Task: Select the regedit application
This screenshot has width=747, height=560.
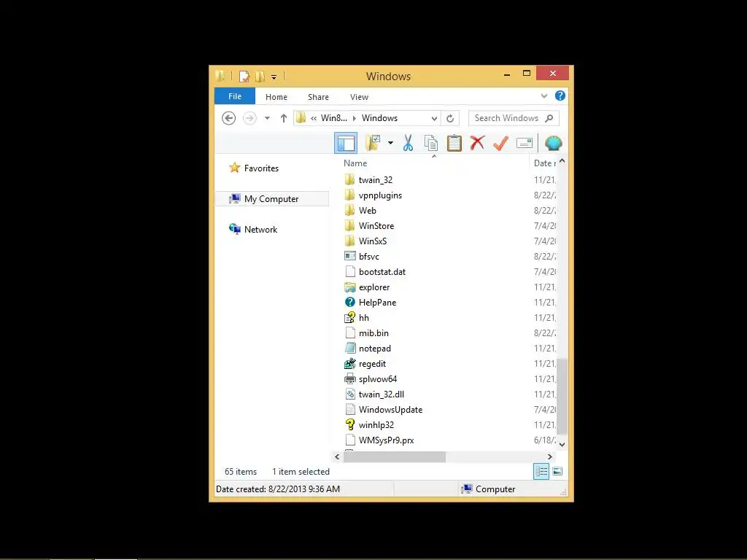Action: [372, 364]
